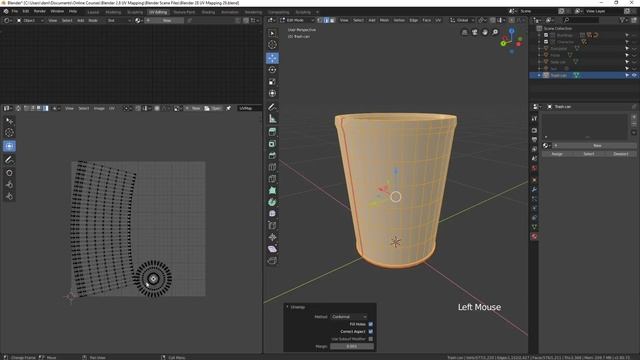Hide Trash can object via eye icon

[634, 75]
